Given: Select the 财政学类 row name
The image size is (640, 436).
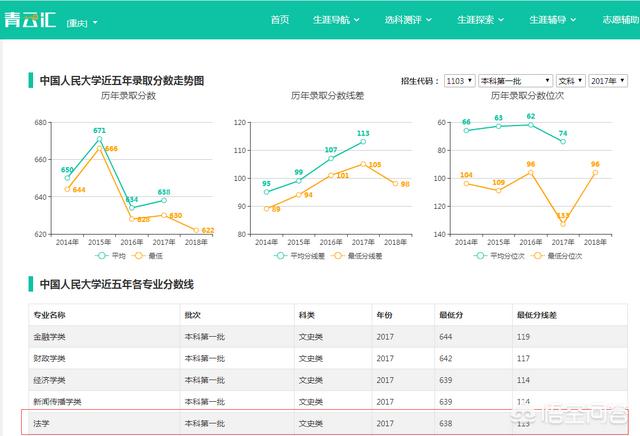Looking at the screenshot, I should [49, 358].
